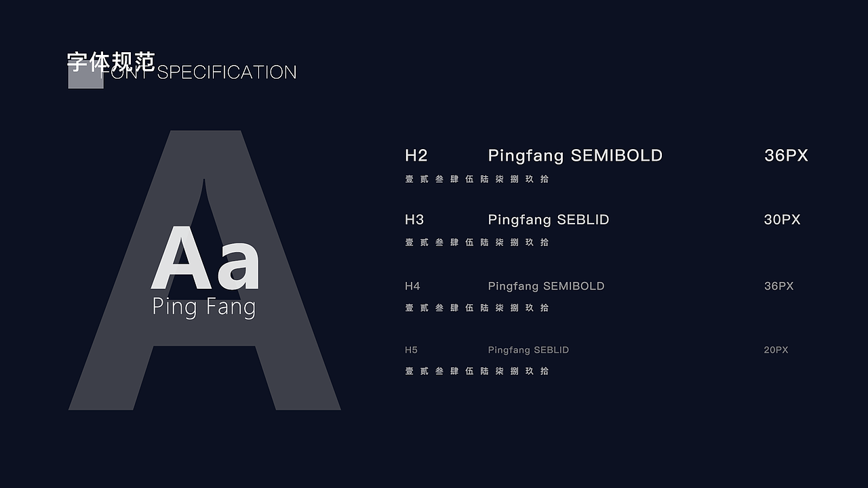Click the large white Aa sample
The image size is (868, 488).
(205, 260)
